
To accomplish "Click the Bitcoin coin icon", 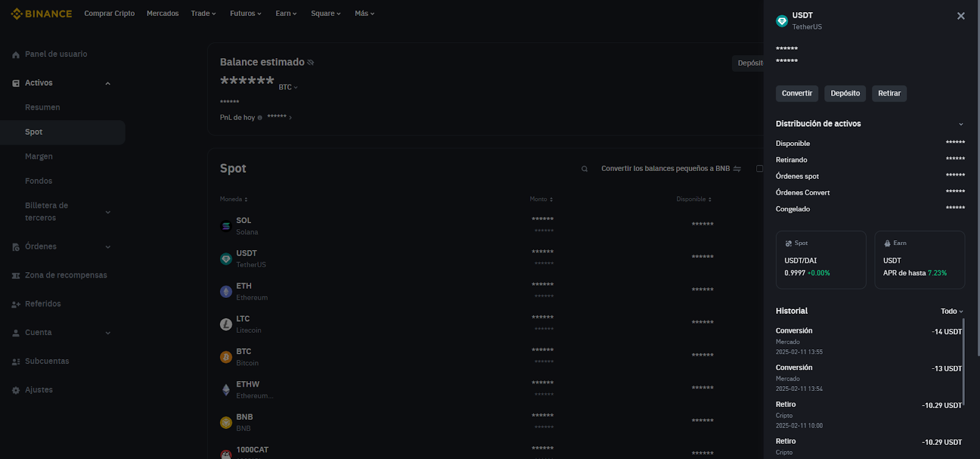I will click(226, 357).
